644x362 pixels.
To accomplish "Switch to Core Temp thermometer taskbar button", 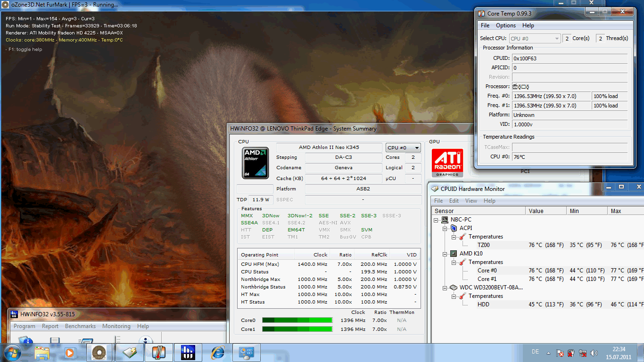I will [x=159, y=352].
